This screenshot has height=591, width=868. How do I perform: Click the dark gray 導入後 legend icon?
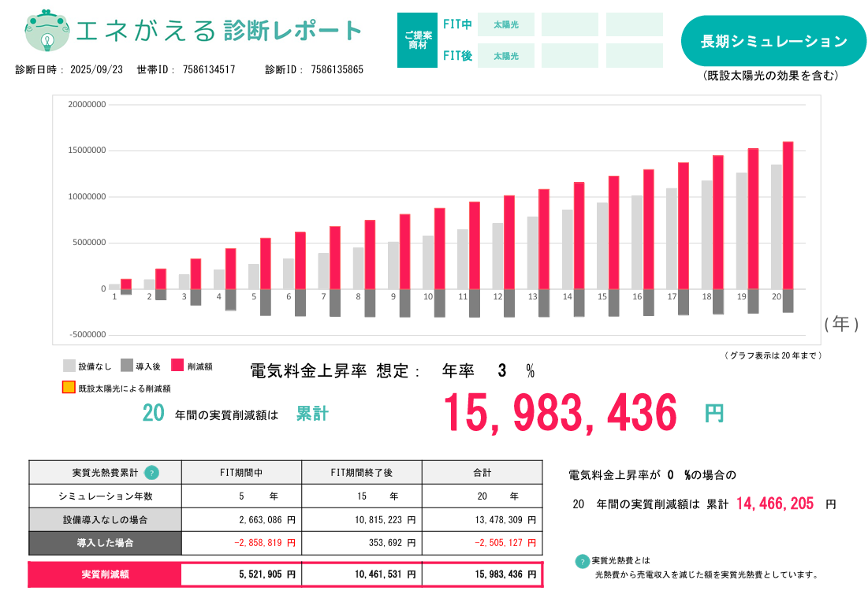click(127, 366)
